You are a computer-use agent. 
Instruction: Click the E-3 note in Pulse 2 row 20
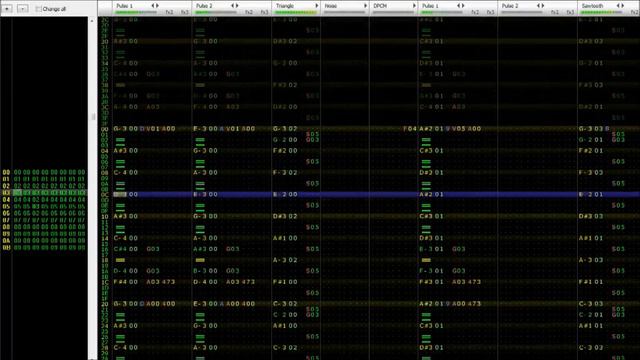click(x=200, y=304)
